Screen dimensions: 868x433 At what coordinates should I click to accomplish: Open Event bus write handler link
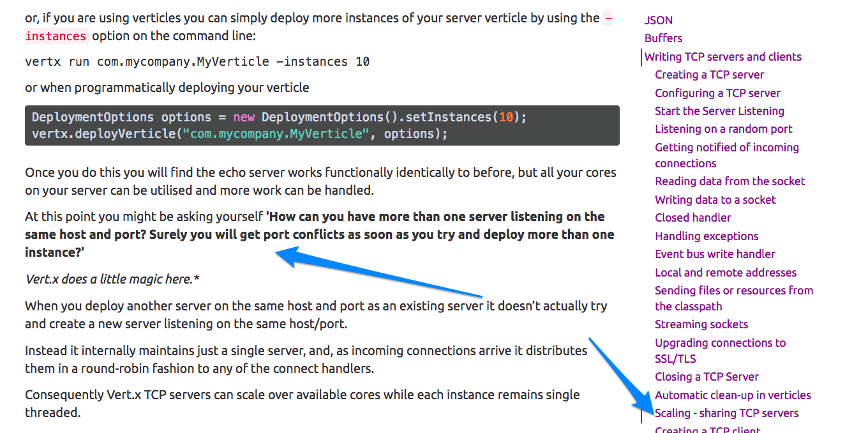coord(715,254)
